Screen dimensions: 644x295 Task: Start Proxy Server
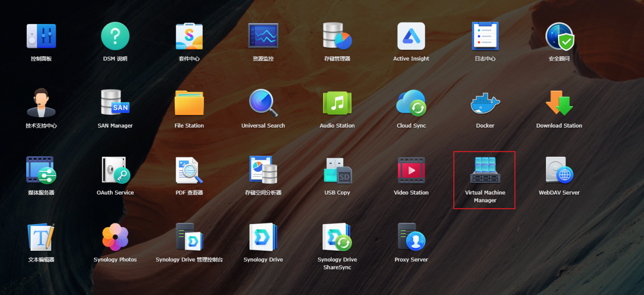[x=411, y=237]
